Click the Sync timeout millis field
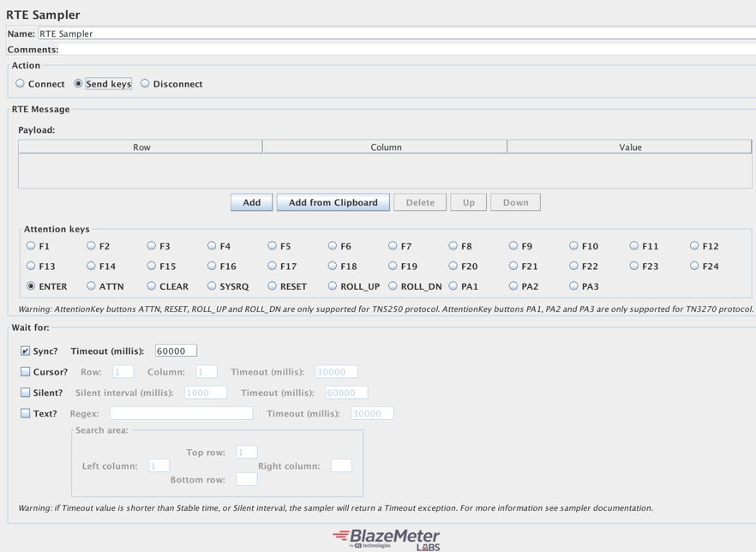756x552 pixels. 176,351
